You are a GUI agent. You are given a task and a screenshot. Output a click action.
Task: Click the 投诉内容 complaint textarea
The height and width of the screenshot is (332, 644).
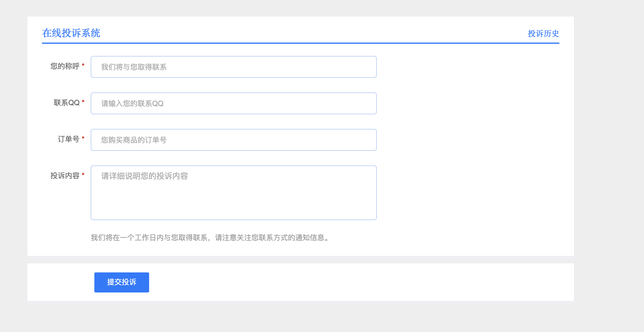pos(233,193)
